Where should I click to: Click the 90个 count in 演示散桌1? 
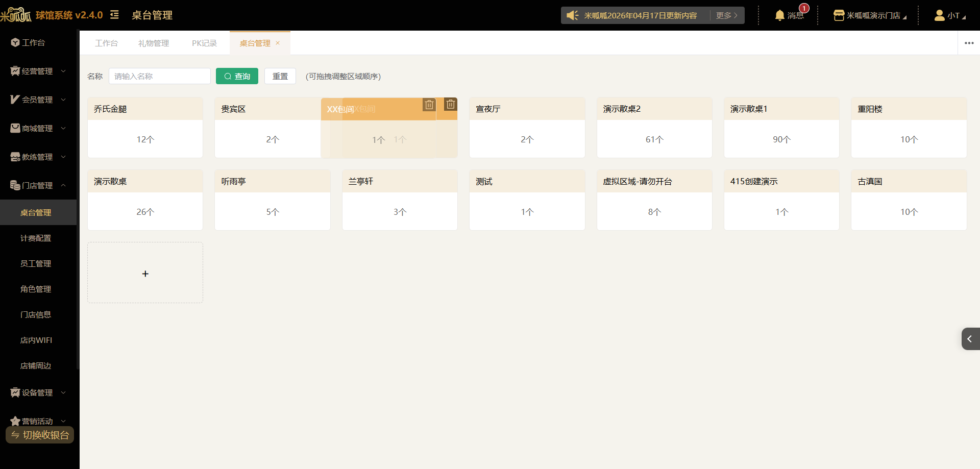click(x=781, y=139)
